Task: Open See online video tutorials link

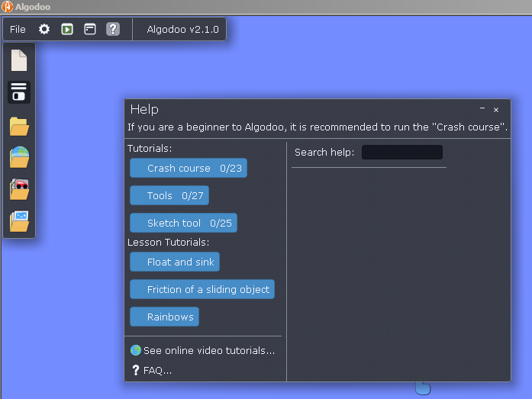Action: [202, 350]
